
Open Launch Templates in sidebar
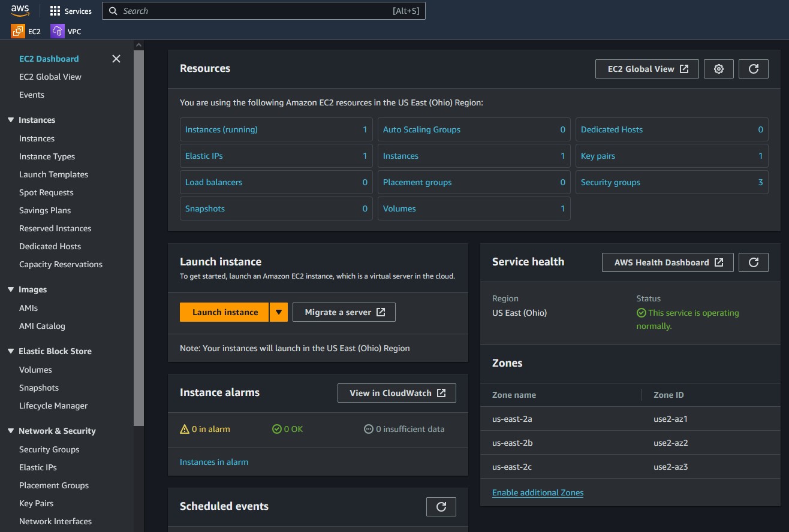[53, 174]
